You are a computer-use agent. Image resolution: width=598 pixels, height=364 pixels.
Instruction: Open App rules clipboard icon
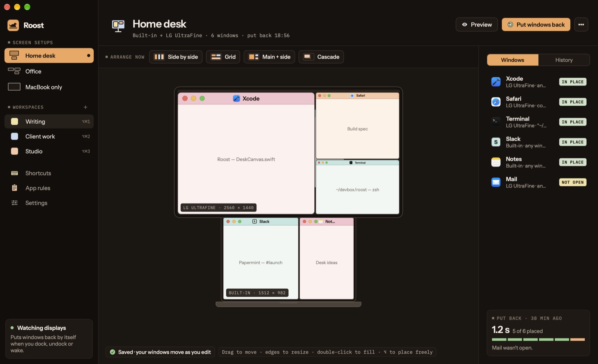15,188
